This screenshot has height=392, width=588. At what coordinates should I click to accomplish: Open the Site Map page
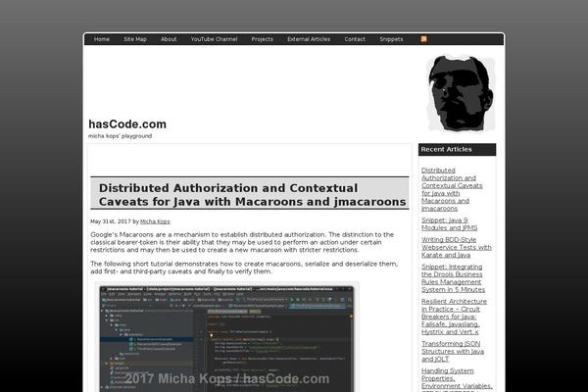coord(135,39)
